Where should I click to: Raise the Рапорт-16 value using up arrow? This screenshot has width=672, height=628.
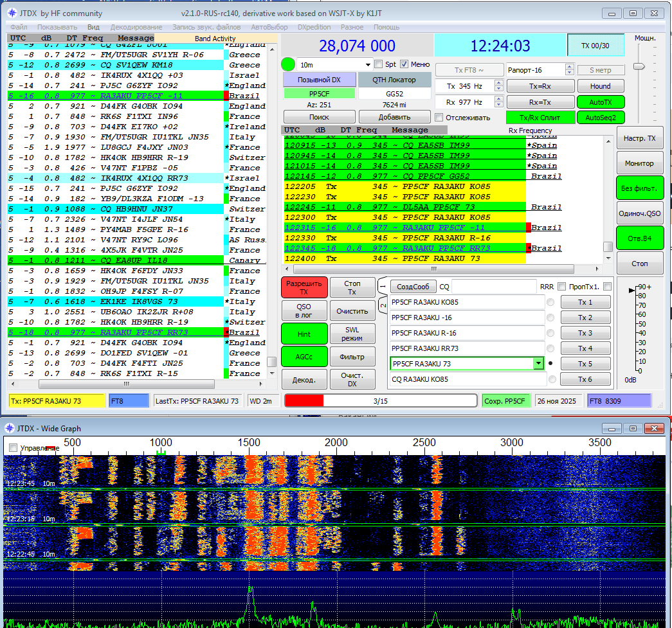pyautogui.click(x=569, y=67)
